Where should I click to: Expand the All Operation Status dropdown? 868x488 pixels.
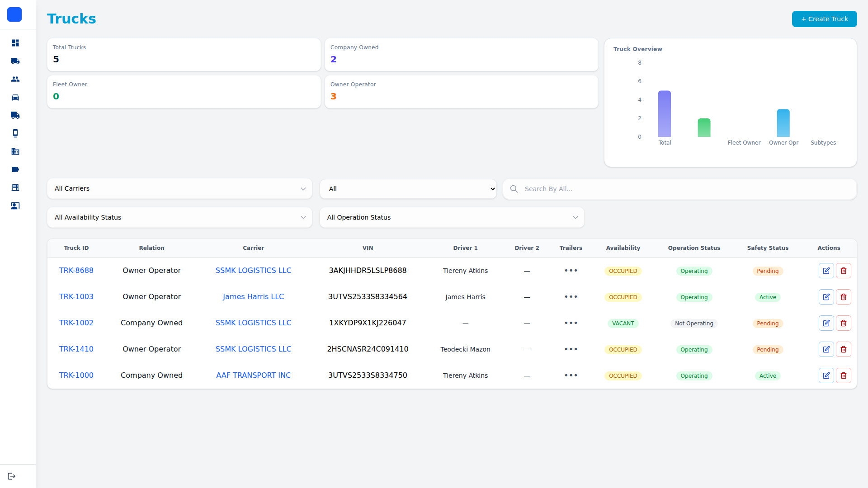coord(452,217)
